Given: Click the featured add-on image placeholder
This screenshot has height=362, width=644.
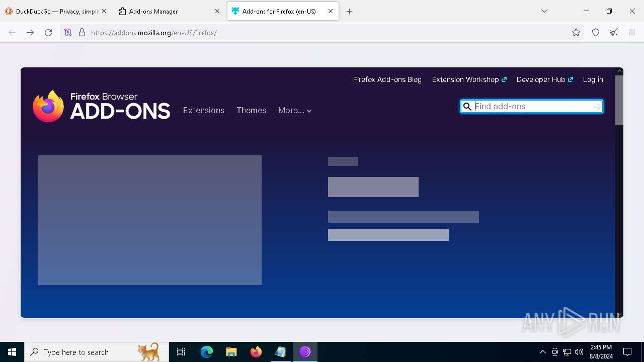Looking at the screenshot, I should click(150, 220).
